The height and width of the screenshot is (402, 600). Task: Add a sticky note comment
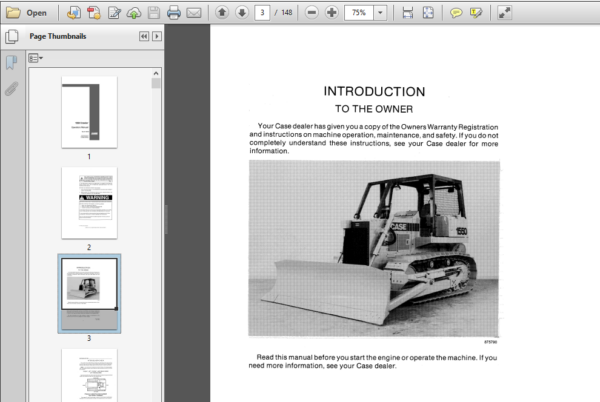[456, 13]
